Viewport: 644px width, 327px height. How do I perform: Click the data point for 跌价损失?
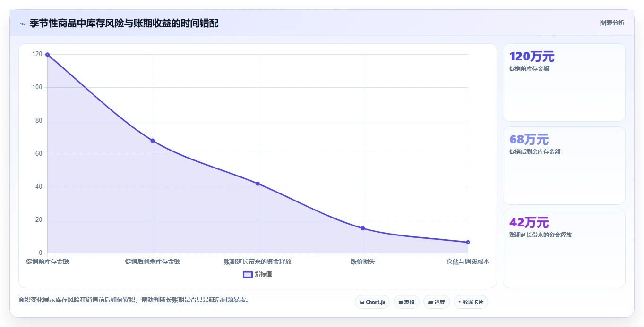pyautogui.click(x=363, y=228)
